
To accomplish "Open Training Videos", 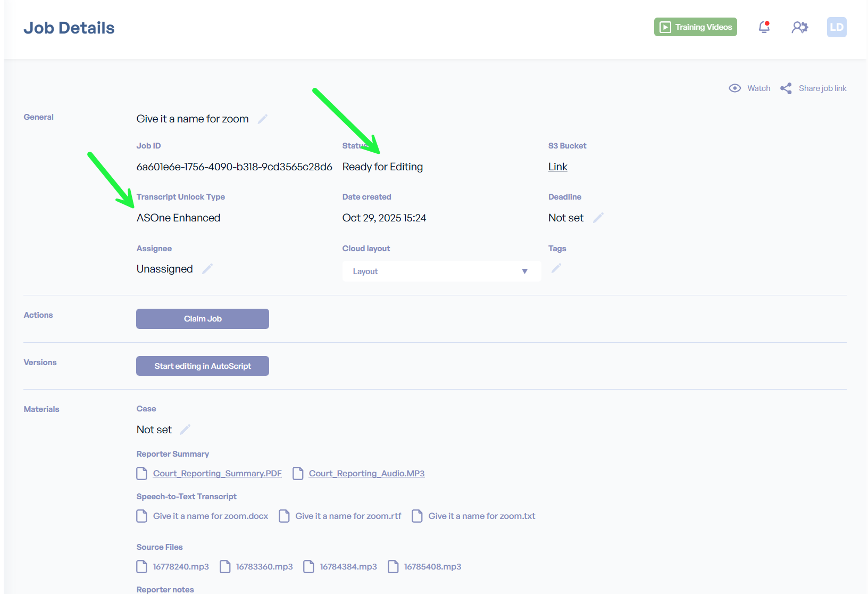I will point(695,27).
